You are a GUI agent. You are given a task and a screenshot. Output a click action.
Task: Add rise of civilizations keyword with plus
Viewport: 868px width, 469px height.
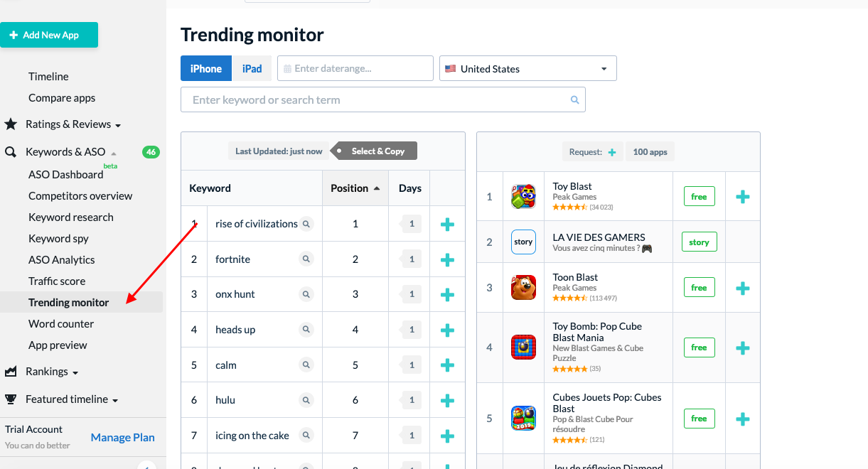447,225
